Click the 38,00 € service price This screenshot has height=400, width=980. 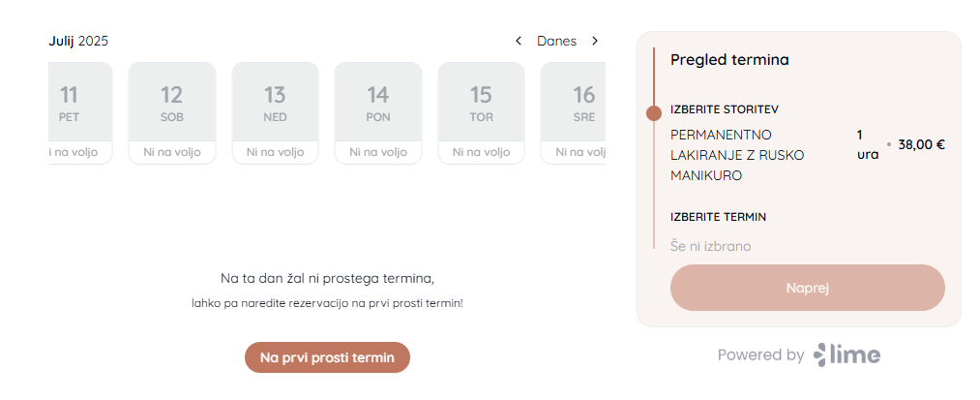(921, 144)
